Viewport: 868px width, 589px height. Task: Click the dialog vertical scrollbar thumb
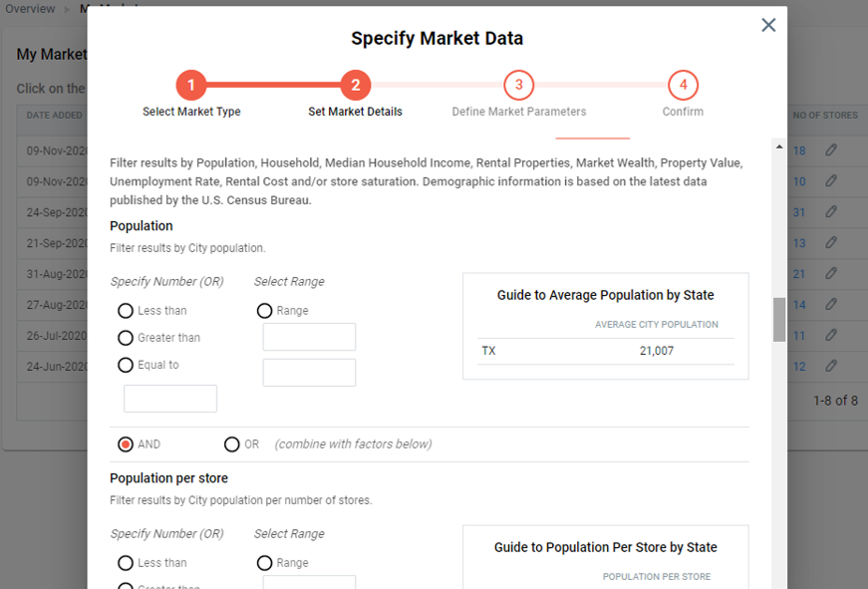(779, 319)
